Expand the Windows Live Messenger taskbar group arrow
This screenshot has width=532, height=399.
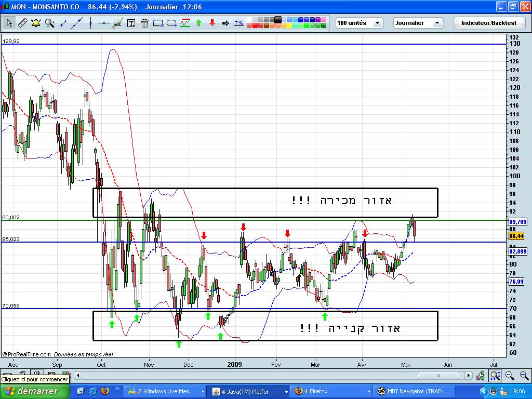coord(203,391)
